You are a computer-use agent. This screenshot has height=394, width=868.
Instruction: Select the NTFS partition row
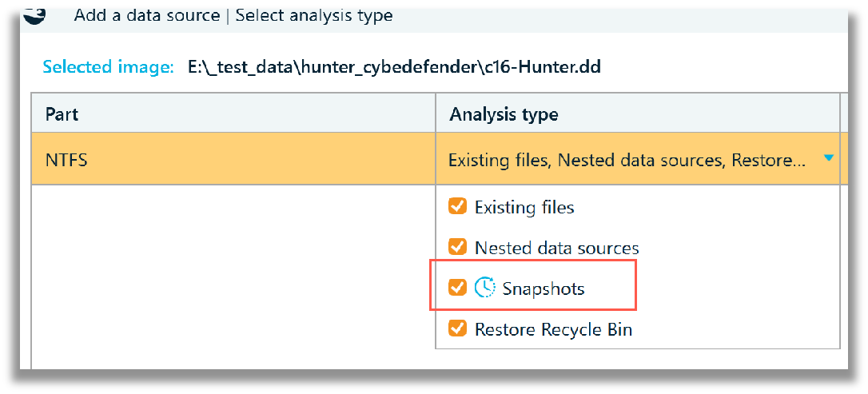click(x=437, y=159)
